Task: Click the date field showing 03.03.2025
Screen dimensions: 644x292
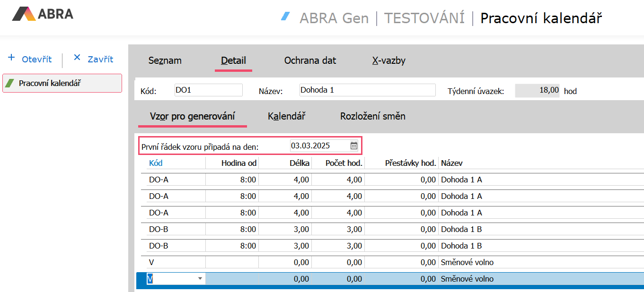Action: click(319, 146)
